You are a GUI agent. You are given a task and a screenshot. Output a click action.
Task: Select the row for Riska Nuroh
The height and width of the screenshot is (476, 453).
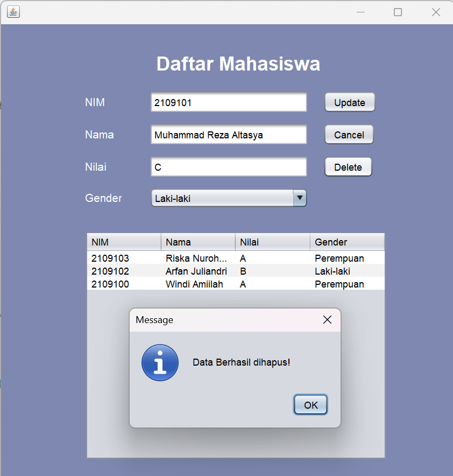pos(215,258)
